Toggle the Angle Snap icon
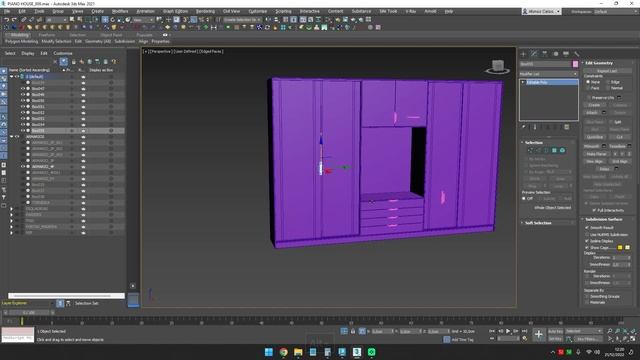Image resolution: width=640 pixels, height=360 pixels. coord(193,19)
